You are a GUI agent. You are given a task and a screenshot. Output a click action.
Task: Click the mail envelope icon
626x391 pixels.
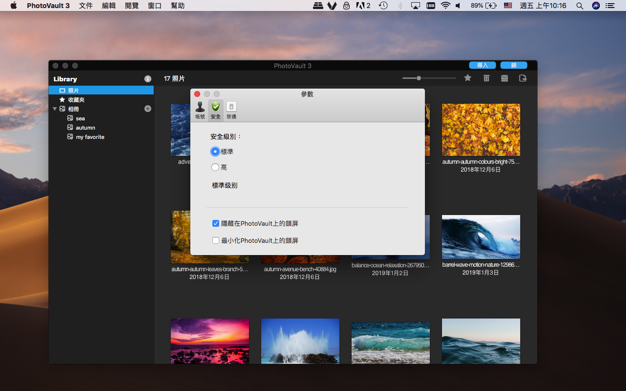click(x=505, y=78)
